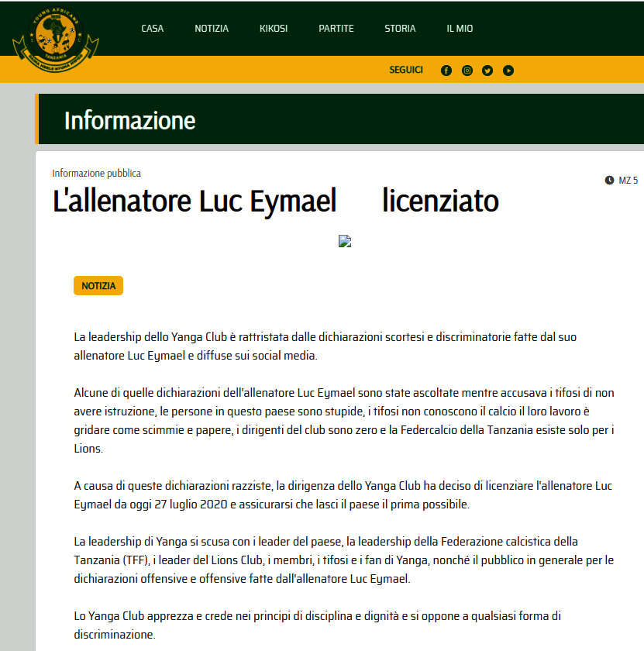Viewport: 644px width, 651px height.
Task: Click the 'Informazione pubblica' breadcrumb text
Action: 96,174
